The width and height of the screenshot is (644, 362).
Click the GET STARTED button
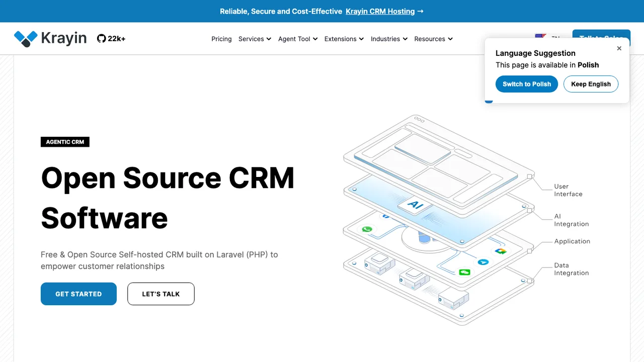[78, 294]
